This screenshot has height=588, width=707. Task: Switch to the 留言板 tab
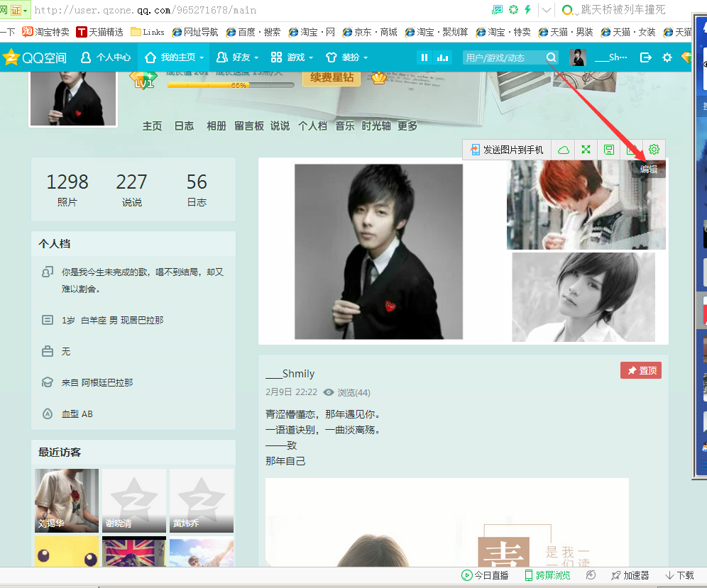(x=248, y=126)
